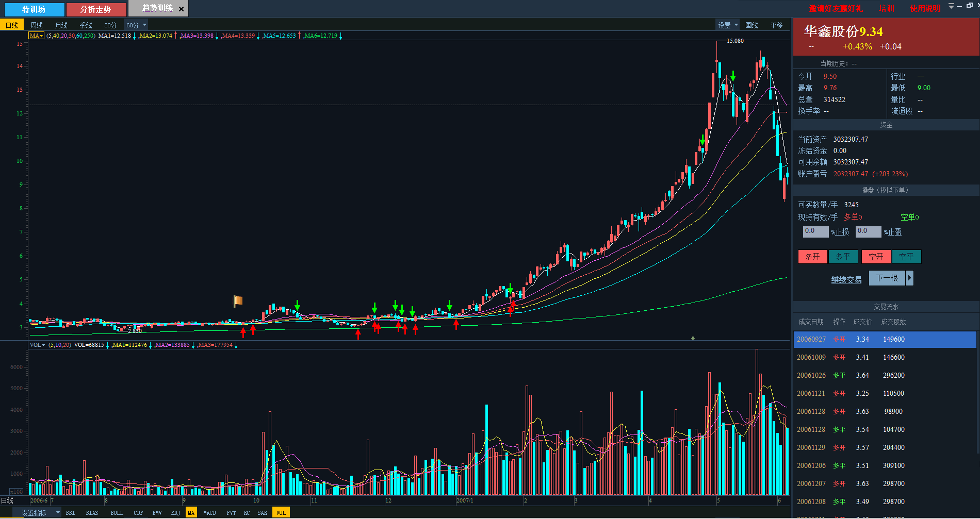This screenshot has width=980, height=519.
Task: Close the 趋势训练 tab with X
Action: pyautogui.click(x=181, y=9)
